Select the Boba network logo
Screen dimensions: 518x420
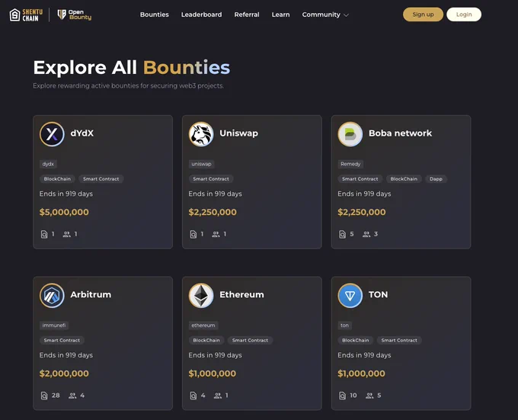click(x=350, y=134)
